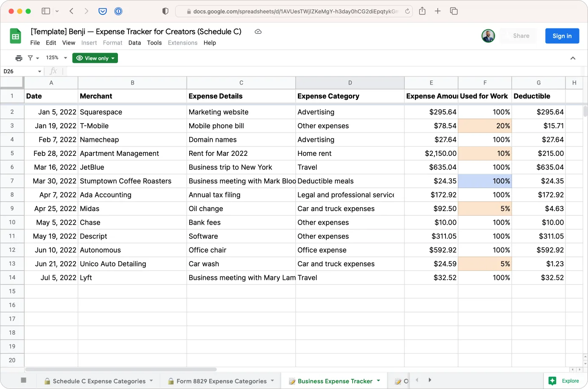Image resolution: width=588 pixels, height=389 pixels.
Task: Click the tab overview icon in Safari
Action: click(454, 11)
